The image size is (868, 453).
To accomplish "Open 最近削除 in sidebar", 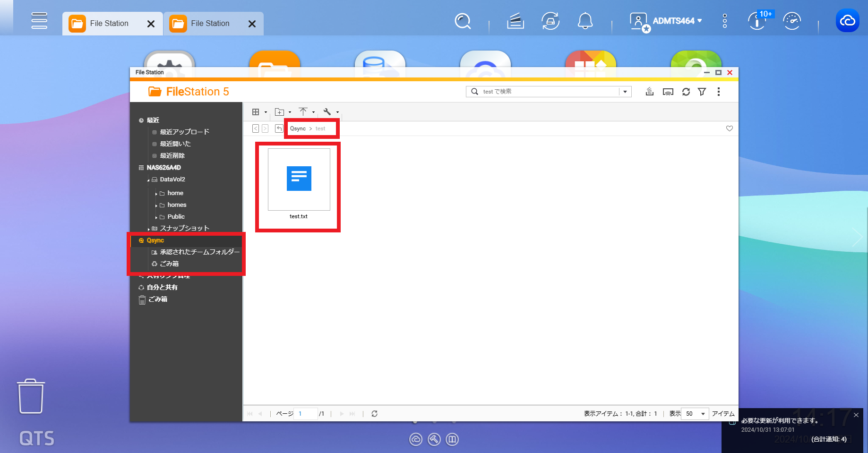I will coord(172,155).
